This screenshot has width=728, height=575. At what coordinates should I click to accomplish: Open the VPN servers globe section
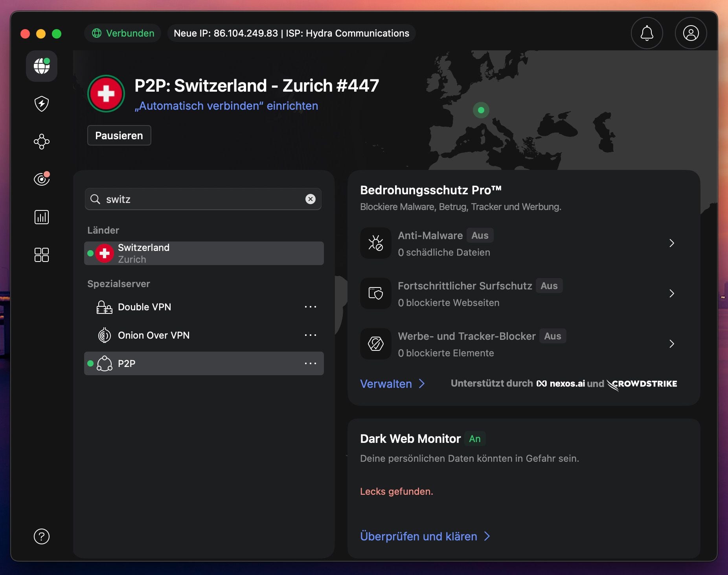point(41,66)
